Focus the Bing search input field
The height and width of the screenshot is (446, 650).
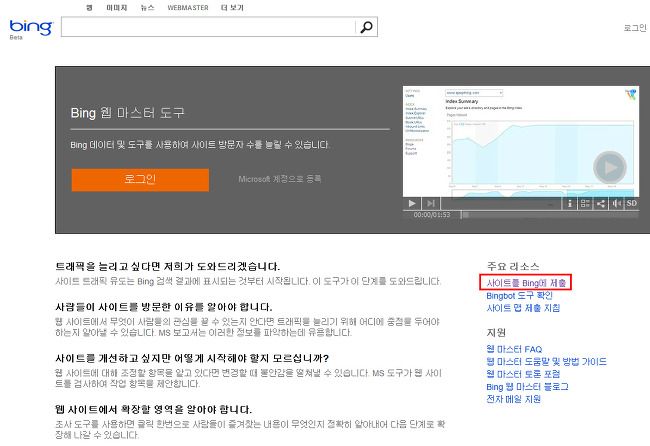[208, 27]
